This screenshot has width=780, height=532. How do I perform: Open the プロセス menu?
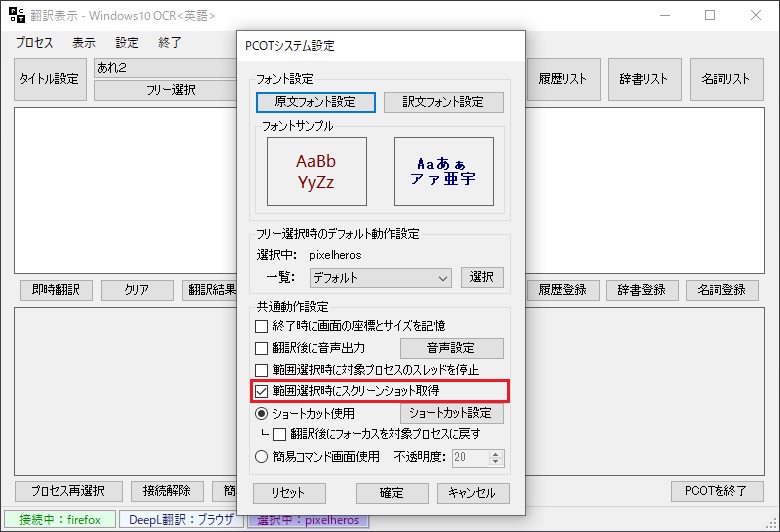(34, 43)
